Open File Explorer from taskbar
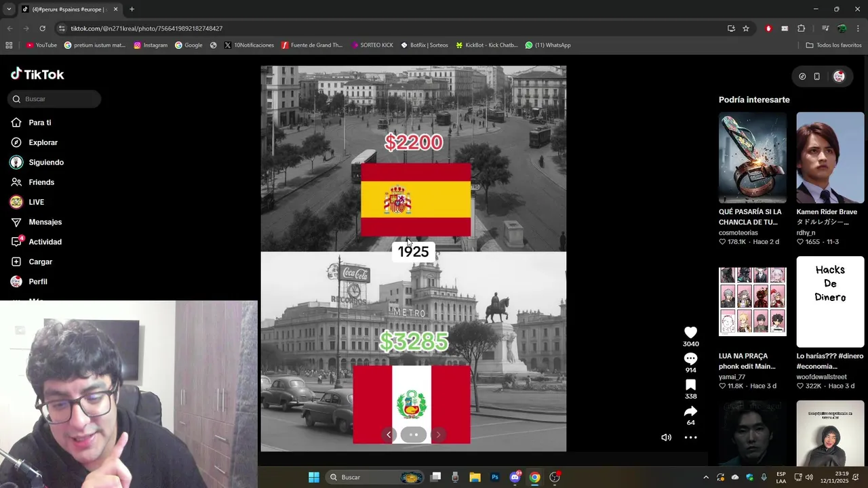The width and height of the screenshot is (868, 488). coord(475,477)
